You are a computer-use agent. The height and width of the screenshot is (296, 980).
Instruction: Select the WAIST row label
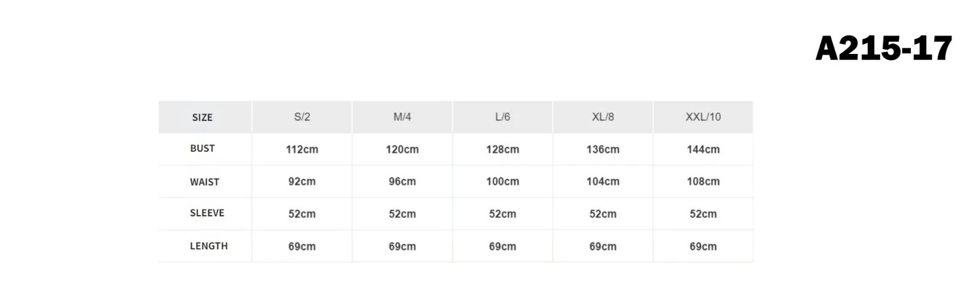(x=205, y=182)
